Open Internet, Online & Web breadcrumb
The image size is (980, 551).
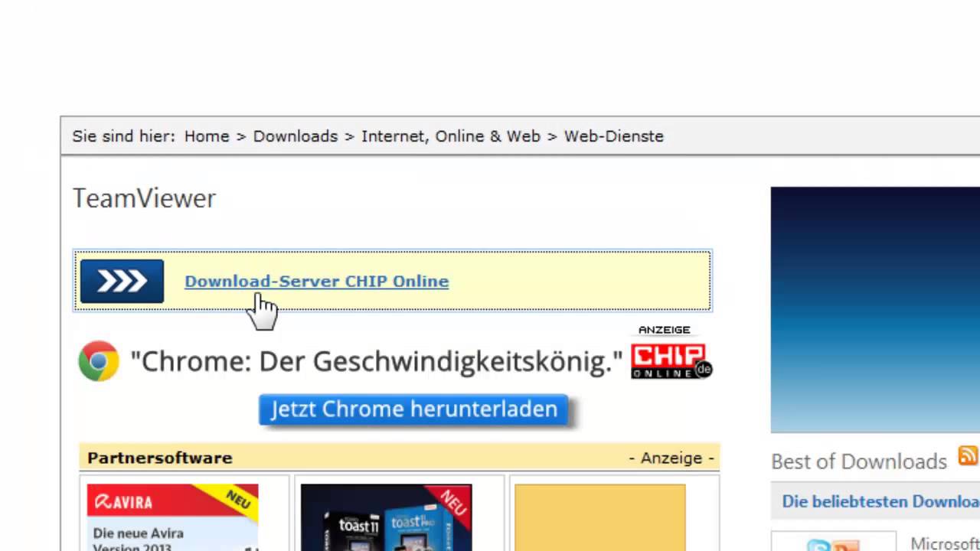point(451,136)
